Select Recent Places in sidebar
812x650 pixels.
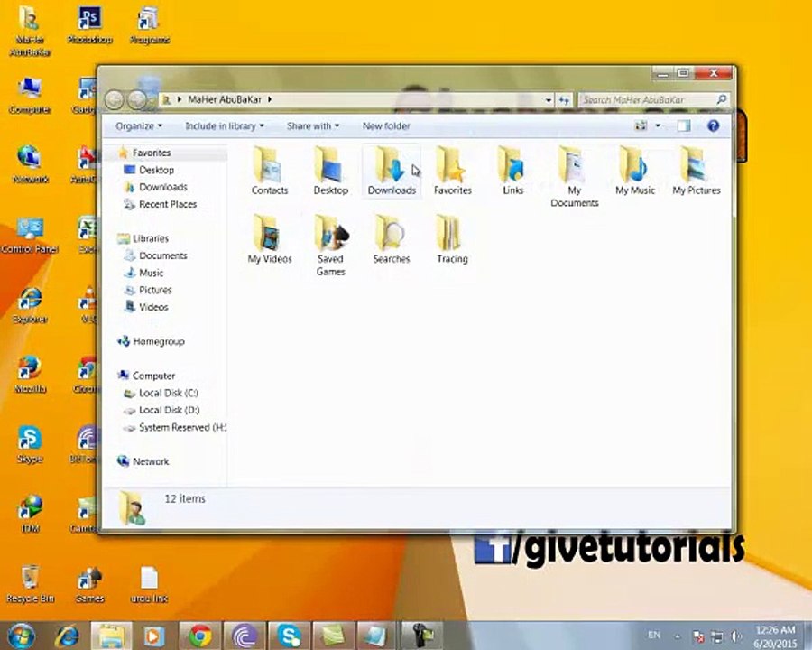pos(168,204)
